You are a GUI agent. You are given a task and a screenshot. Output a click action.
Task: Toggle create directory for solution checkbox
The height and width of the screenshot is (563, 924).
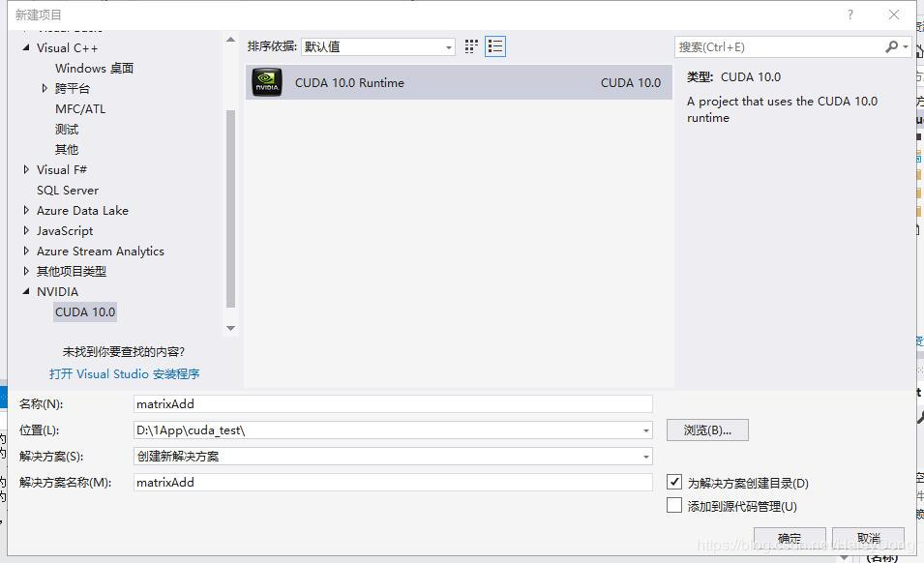674,483
